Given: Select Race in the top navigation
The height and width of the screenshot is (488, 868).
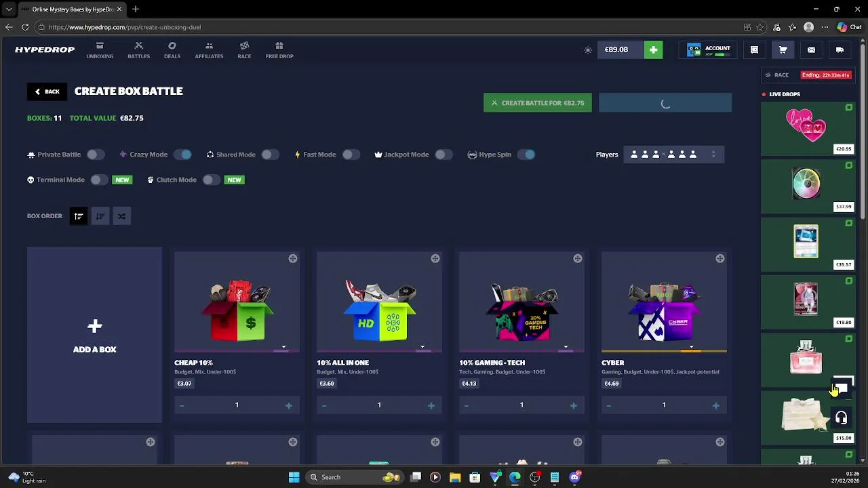Looking at the screenshot, I should click(x=244, y=50).
